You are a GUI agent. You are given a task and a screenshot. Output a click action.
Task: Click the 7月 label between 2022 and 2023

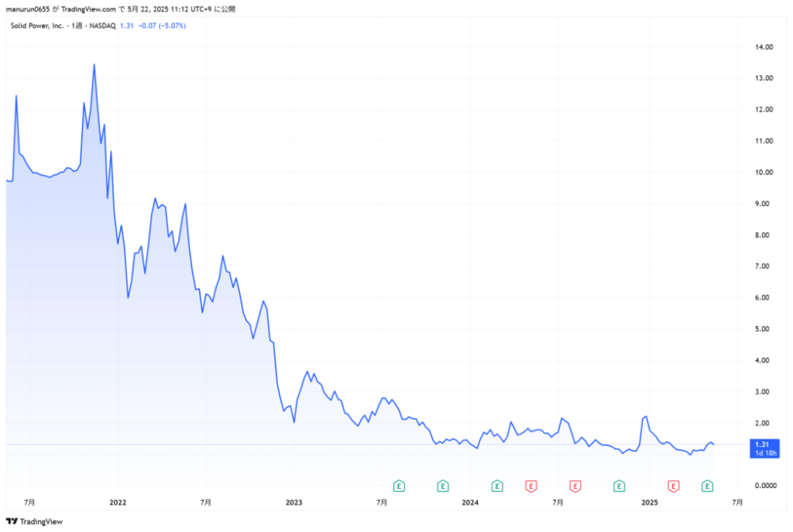pyautogui.click(x=205, y=502)
